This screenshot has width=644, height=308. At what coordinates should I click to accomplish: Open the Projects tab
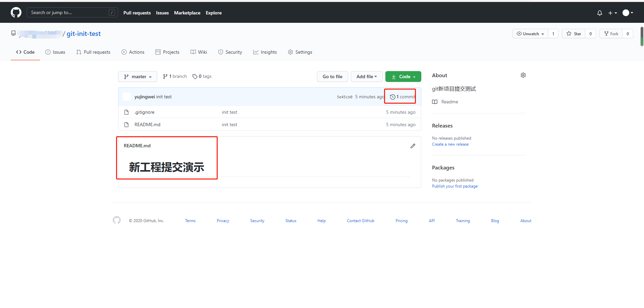pos(167,52)
